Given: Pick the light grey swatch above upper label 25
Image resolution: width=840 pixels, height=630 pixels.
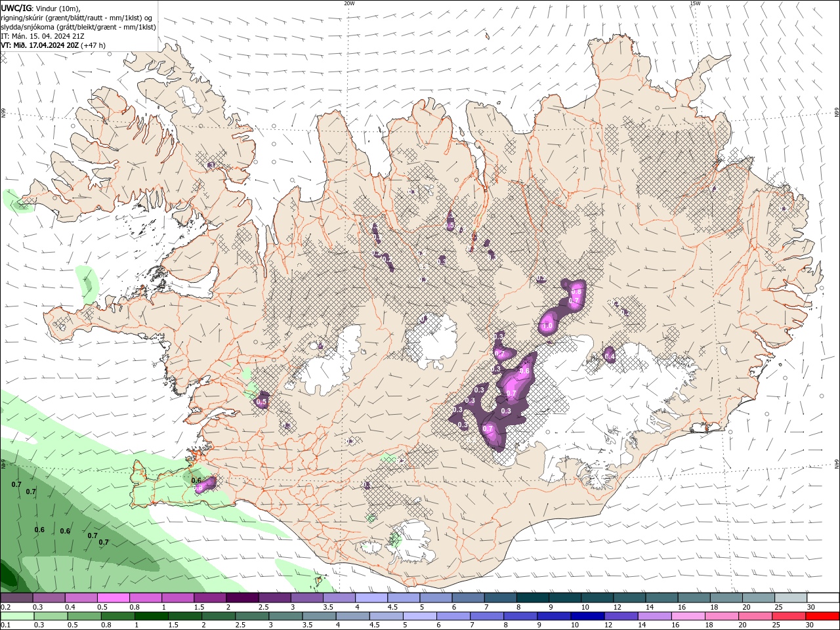Looking at the screenshot, I should tap(791, 598).
